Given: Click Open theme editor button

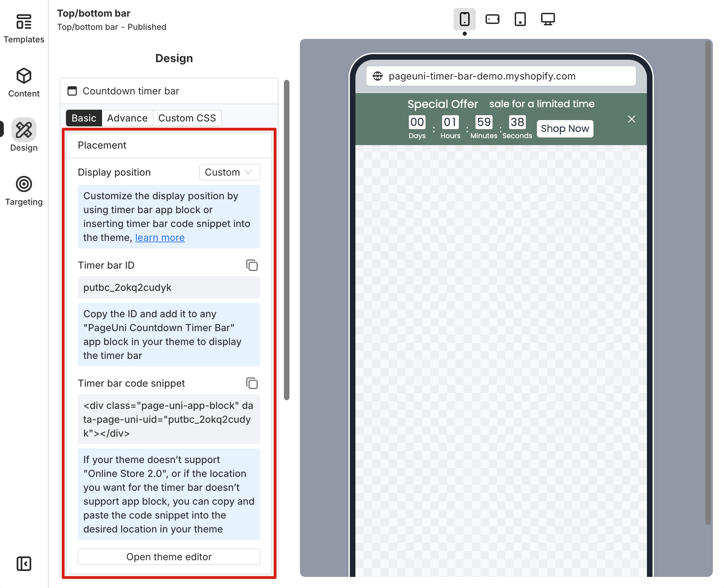Looking at the screenshot, I should pyautogui.click(x=169, y=557).
